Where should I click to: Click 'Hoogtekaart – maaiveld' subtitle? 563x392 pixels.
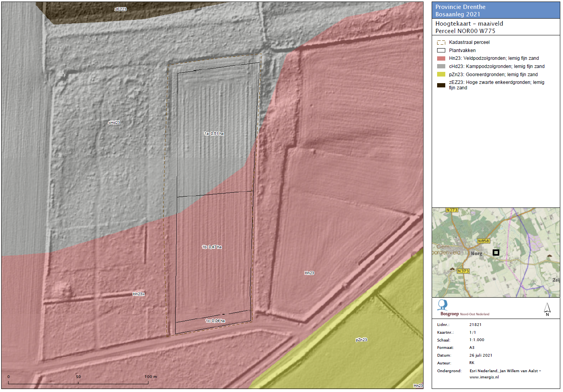(x=469, y=24)
